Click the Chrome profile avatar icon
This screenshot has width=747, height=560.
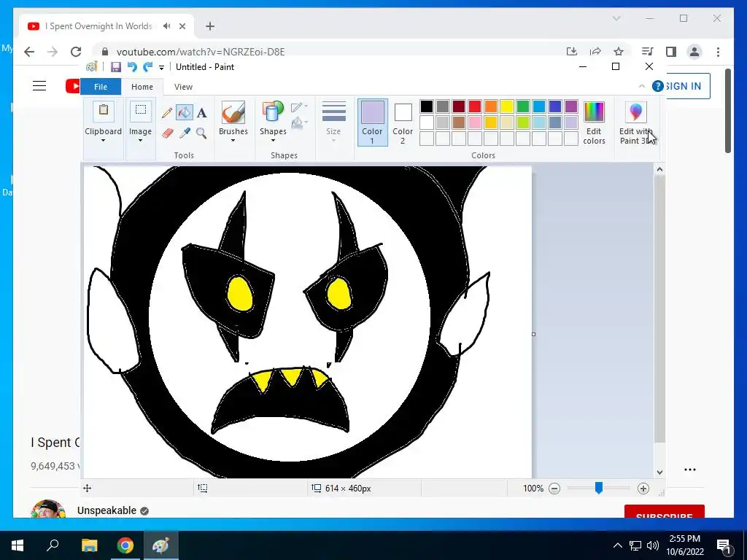(694, 52)
